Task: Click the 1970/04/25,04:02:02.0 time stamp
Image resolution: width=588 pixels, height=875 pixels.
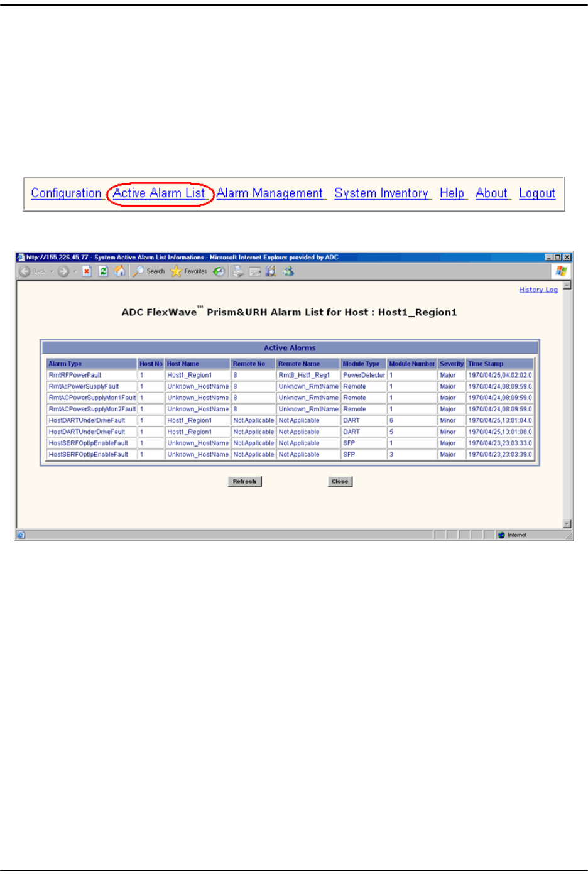Action: coord(500,375)
